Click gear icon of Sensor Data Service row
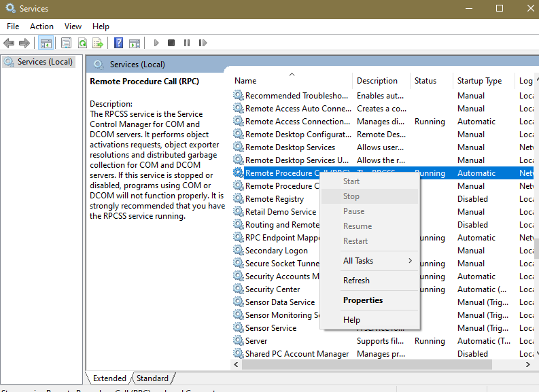 [238, 302]
